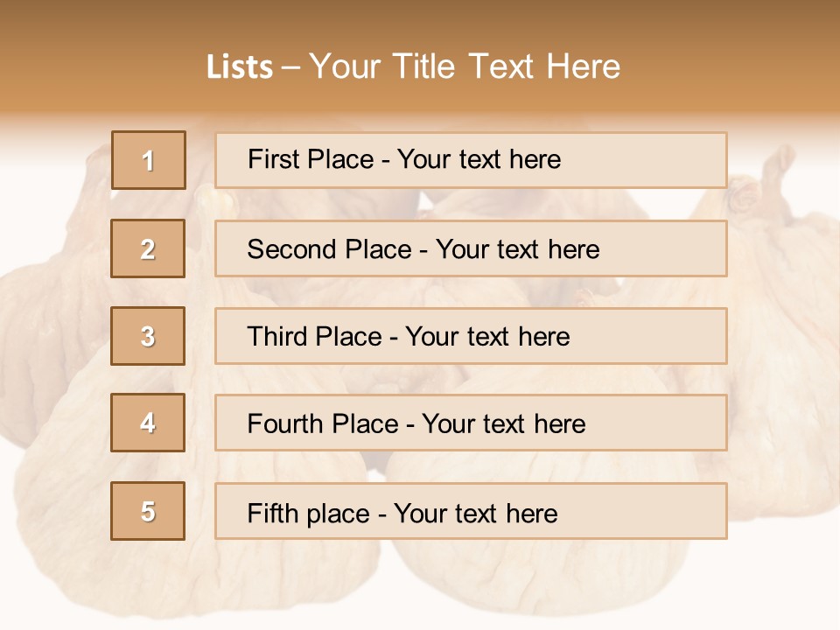Click the number 1 box
840x630 pixels.
coord(149,160)
